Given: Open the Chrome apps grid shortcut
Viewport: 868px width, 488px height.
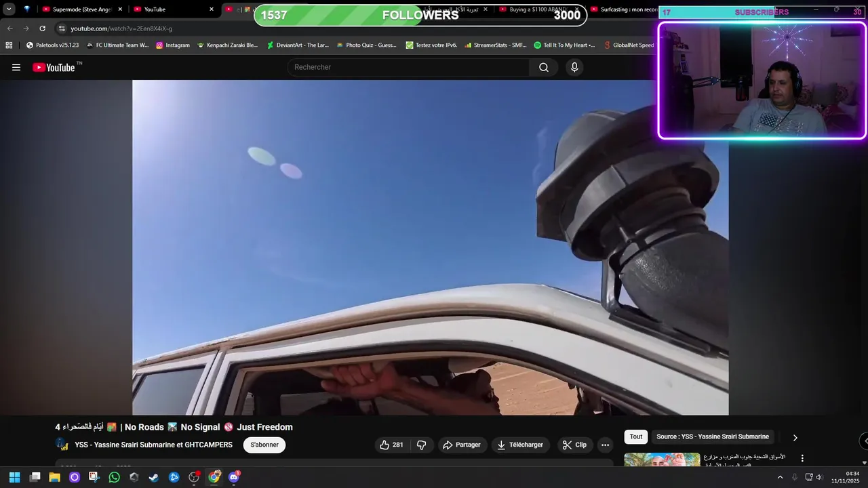Looking at the screenshot, I should (x=9, y=45).
